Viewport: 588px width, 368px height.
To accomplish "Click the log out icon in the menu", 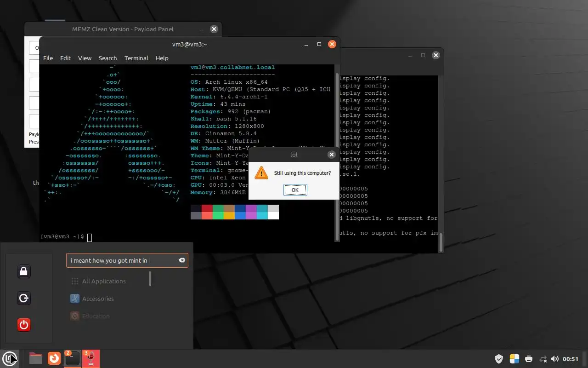I will pyautogui.click(x=24, y=298).
